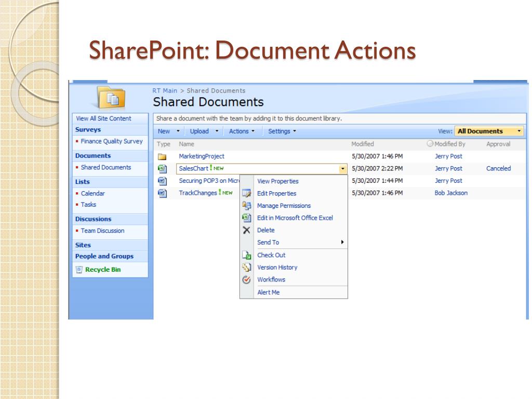This screenshot has height=399, width=532.
Task: Click the TrackChanges Word document icon
Action: point(162,193)
